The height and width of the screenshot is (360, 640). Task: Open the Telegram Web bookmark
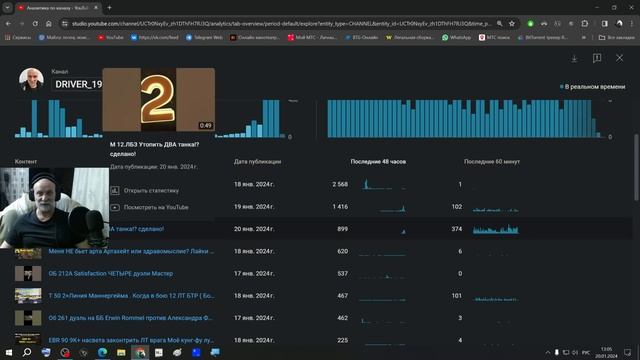204,37
